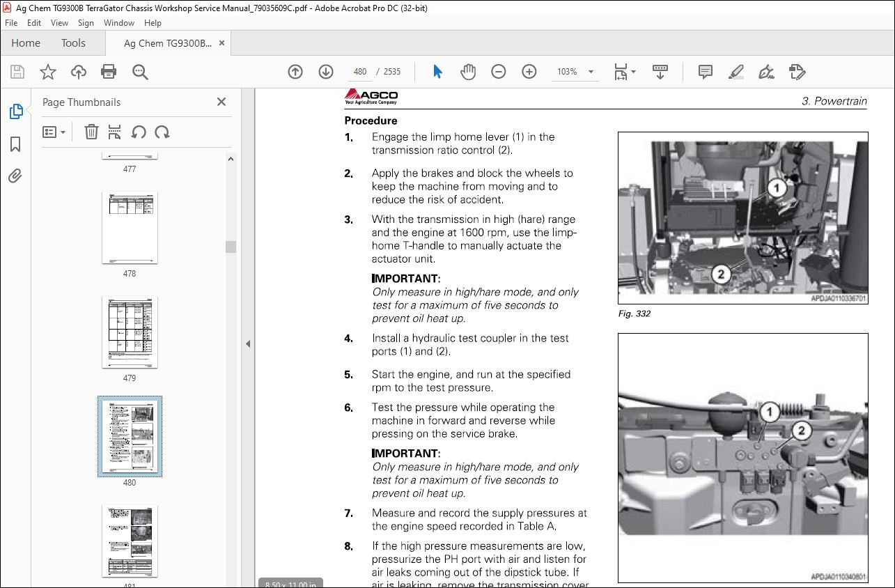Select page 480 thumbnail

coord(130,437)
